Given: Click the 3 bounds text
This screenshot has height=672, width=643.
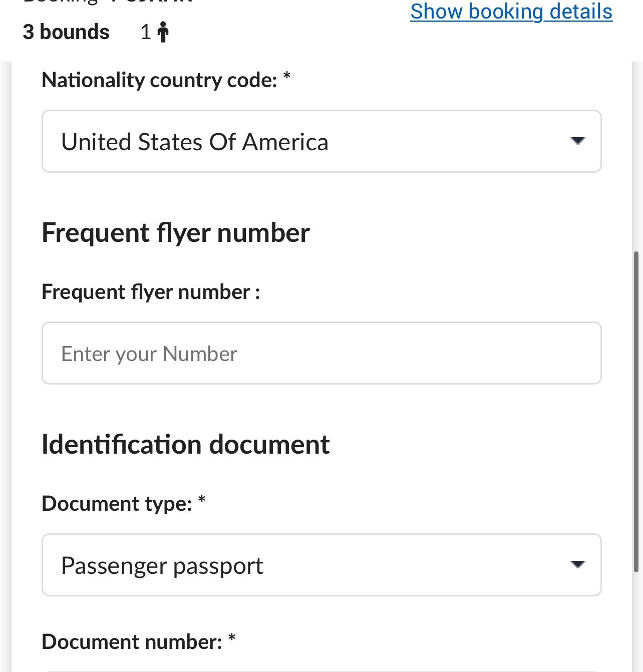Looking at the screenshot, I should click(x=66, y=32).
